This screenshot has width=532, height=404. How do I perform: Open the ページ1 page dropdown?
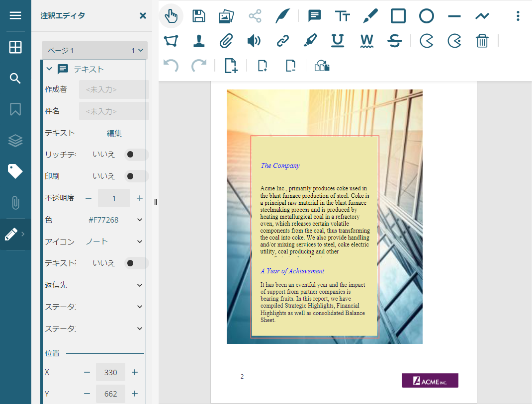pyautogui.click(x=94, y=51)
